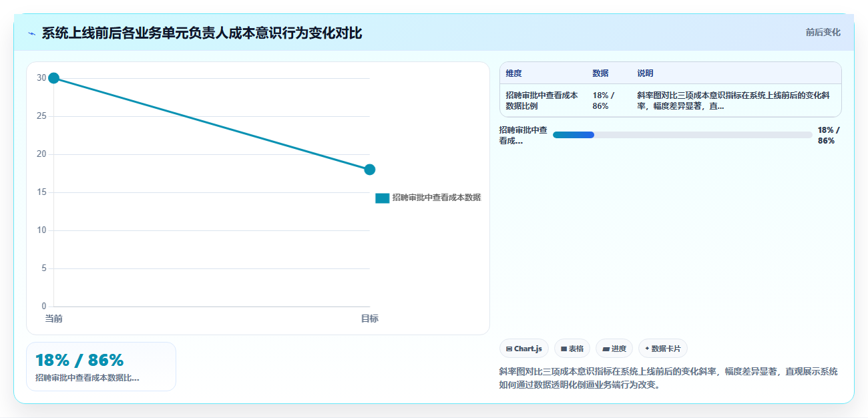Click the Chart.js tag chip
The width and height of the screenshot is (868, 418).
click(x=524, y=349)
